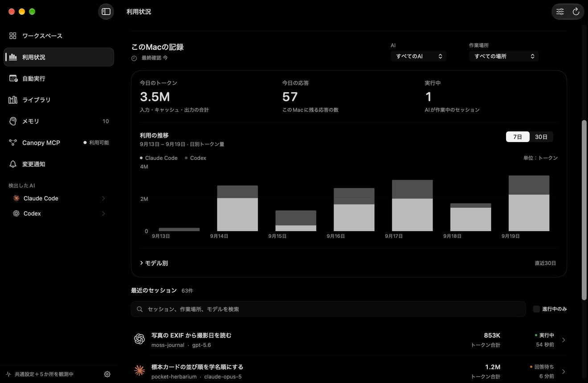The width and height of the screenshot is (588, 383).
Task: Click the 利用状況 bar chart icon
Action: [x=13, y=57]
